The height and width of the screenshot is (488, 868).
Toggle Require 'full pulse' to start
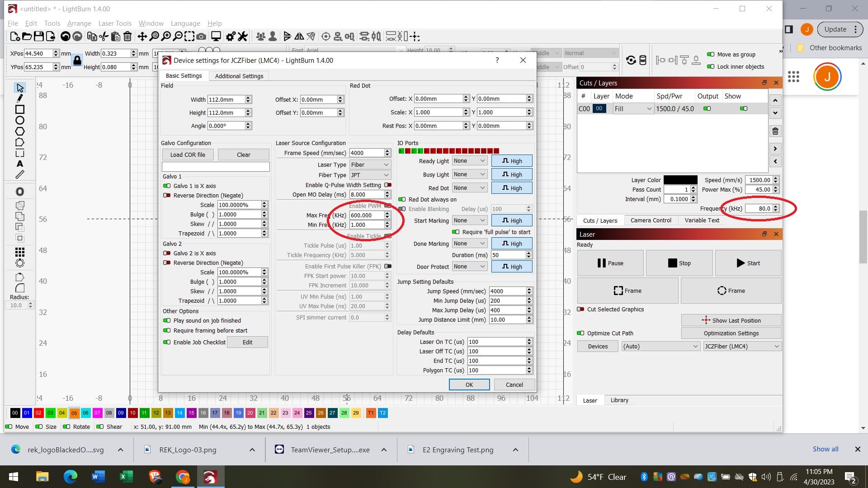[x=456, y=232]
